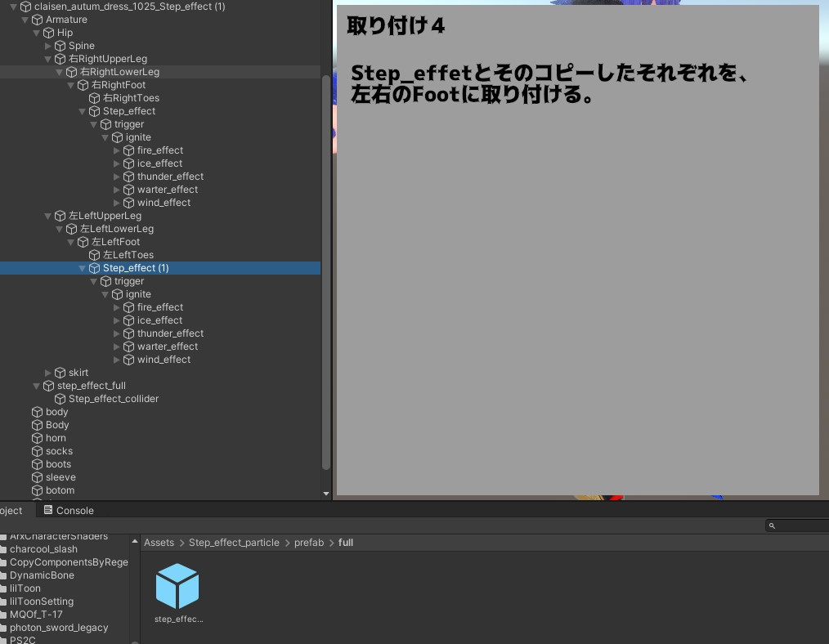This screenshot has height=644, width=829.
Task: Open the Assets breadcrumb link
Action: click(159, 542)
